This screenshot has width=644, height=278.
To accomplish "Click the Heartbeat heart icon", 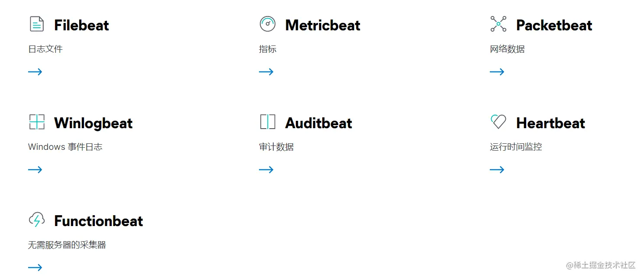I will [498, 122].
